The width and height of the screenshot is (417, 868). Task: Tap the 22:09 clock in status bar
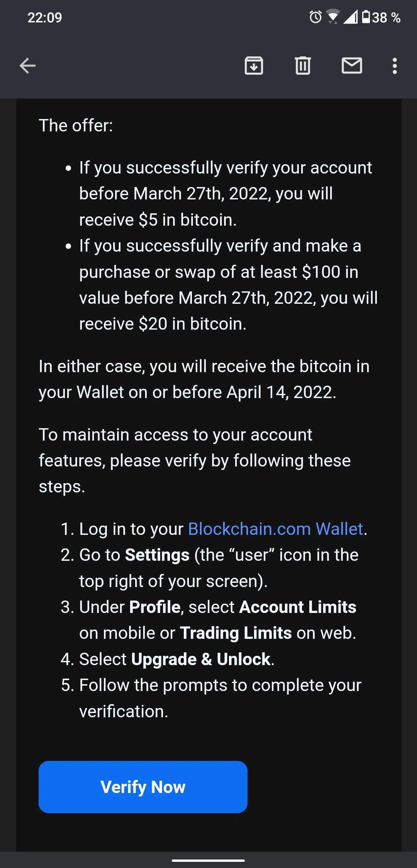(x=45, y=17)
